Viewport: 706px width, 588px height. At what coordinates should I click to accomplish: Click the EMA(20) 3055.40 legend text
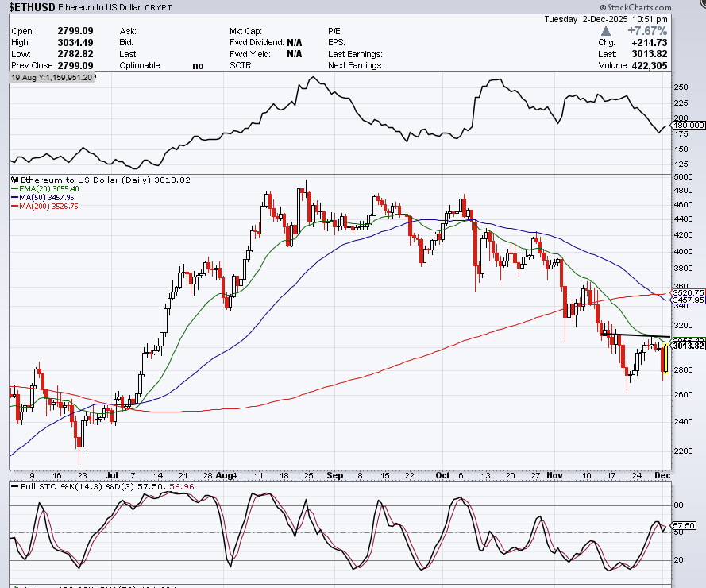coord(48,189)
